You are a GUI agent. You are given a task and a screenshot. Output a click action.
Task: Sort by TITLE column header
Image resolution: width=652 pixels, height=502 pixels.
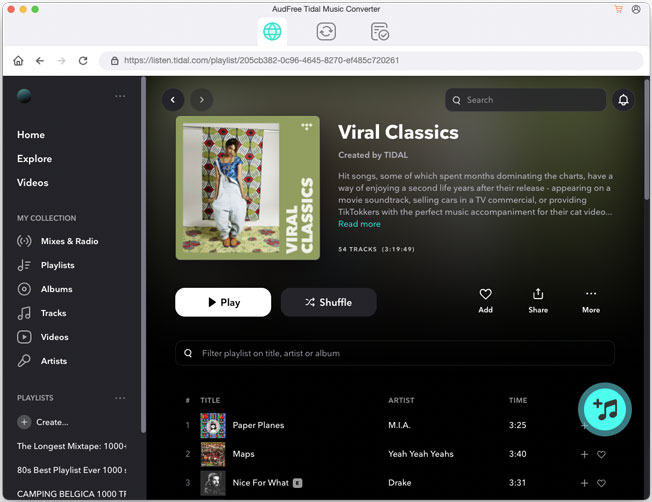pyautogui.click(x=210, y=401)
